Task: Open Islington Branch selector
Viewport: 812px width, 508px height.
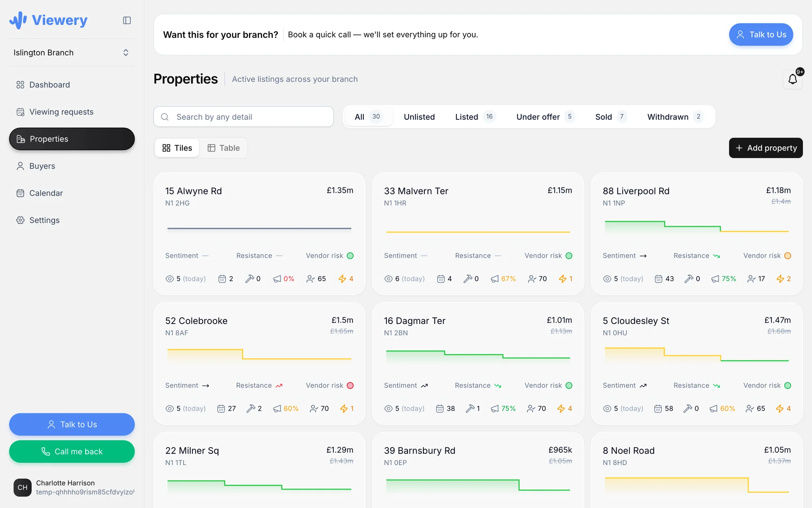Action: click(72, 52)
